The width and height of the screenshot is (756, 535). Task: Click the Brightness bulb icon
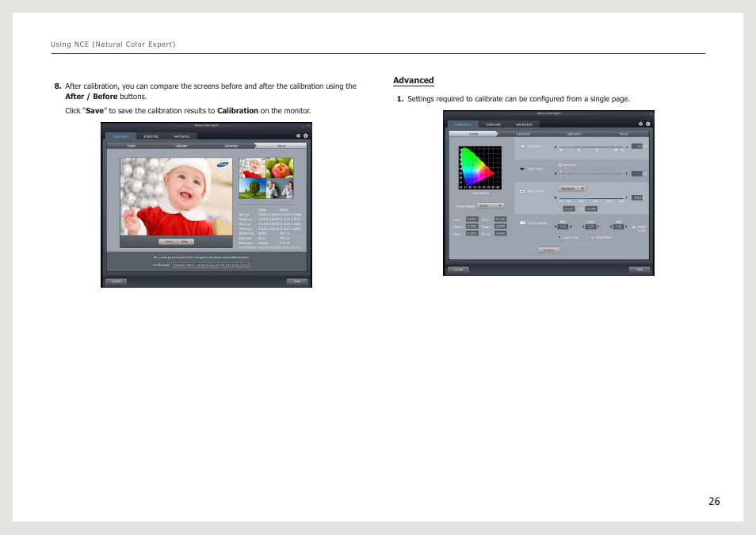click(523, 146)
